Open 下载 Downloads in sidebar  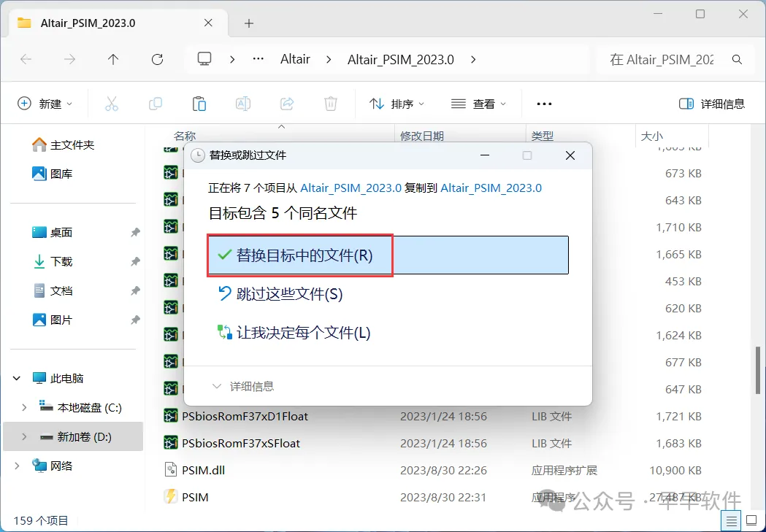53,261
